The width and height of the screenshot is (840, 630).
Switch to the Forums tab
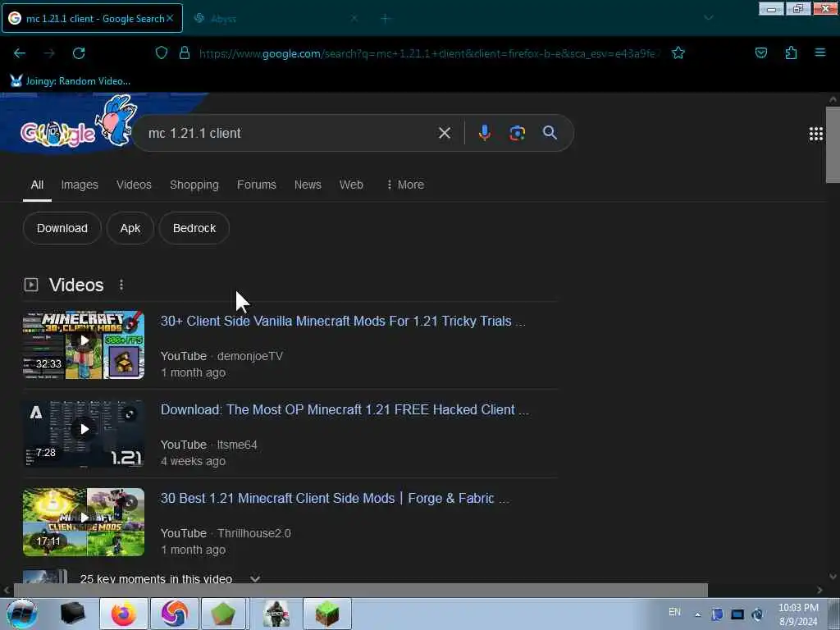click(x=257, y=185)
